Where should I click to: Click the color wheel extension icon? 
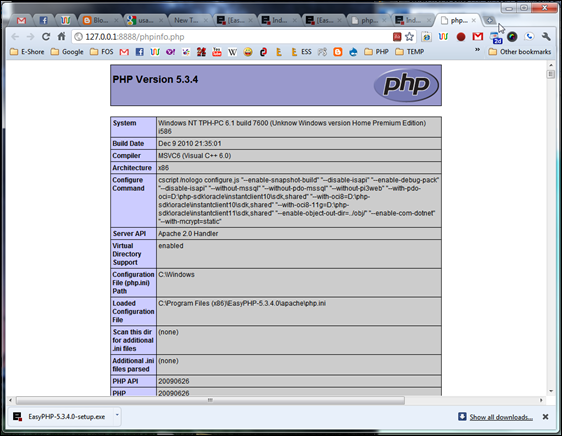[x=512, y=37]
